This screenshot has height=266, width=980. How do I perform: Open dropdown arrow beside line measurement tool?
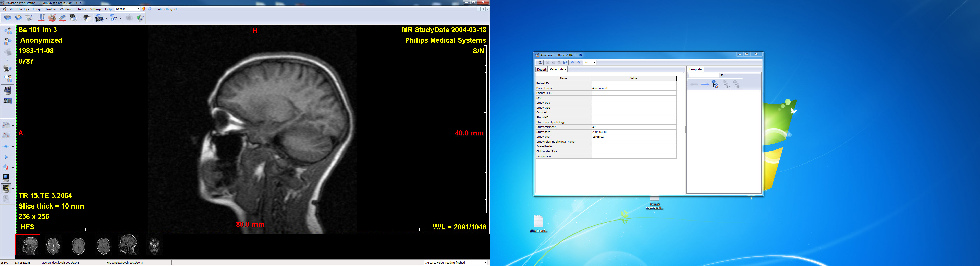13,125
